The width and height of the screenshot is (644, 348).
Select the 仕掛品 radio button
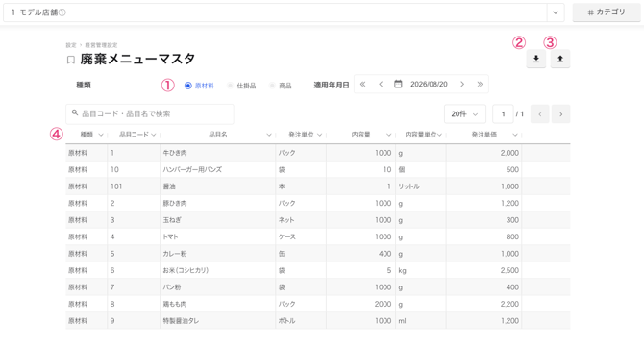coord(230,86)
